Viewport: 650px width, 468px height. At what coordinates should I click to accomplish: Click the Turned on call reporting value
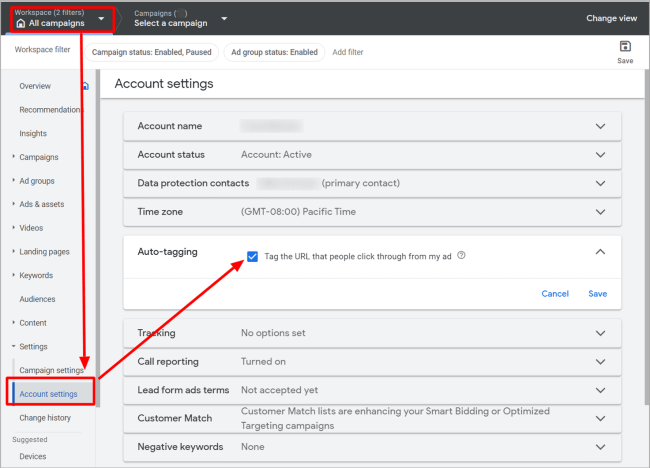pyautogui.click(x=263, y=362)
